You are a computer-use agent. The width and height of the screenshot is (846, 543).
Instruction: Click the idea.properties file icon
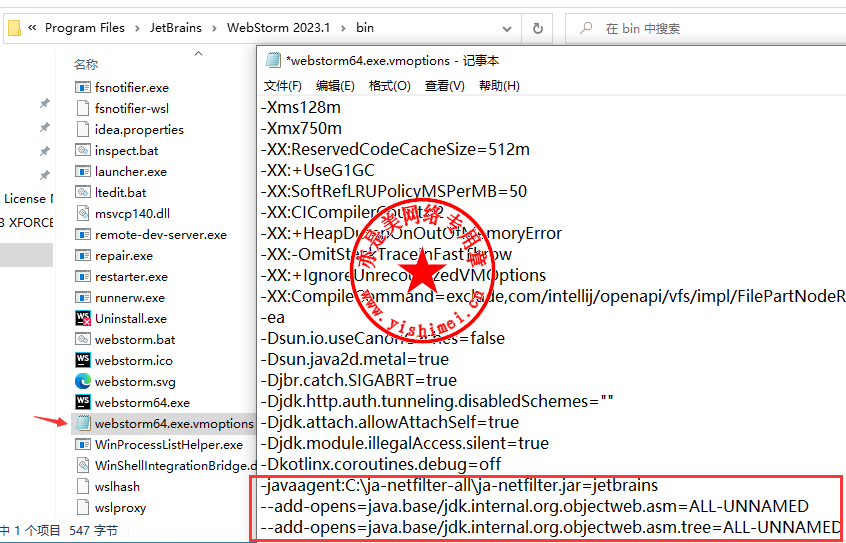click(x=83, y=130)
